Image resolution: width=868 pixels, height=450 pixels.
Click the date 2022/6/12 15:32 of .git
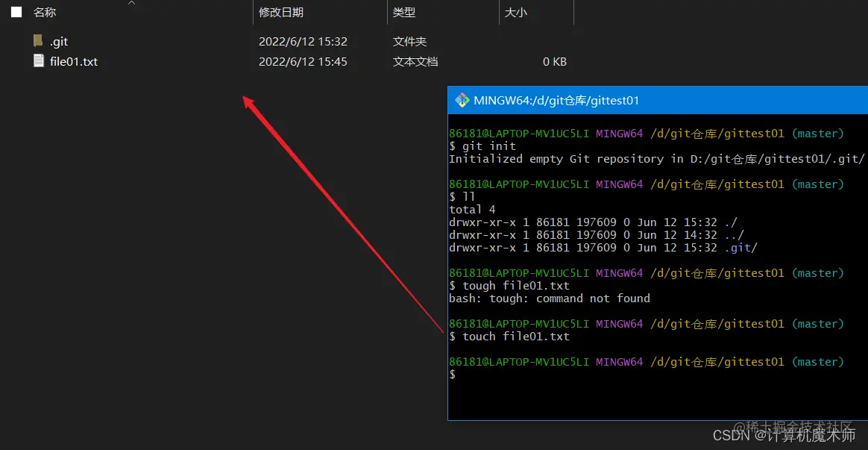pyautogui.click(x=303, y=42)
